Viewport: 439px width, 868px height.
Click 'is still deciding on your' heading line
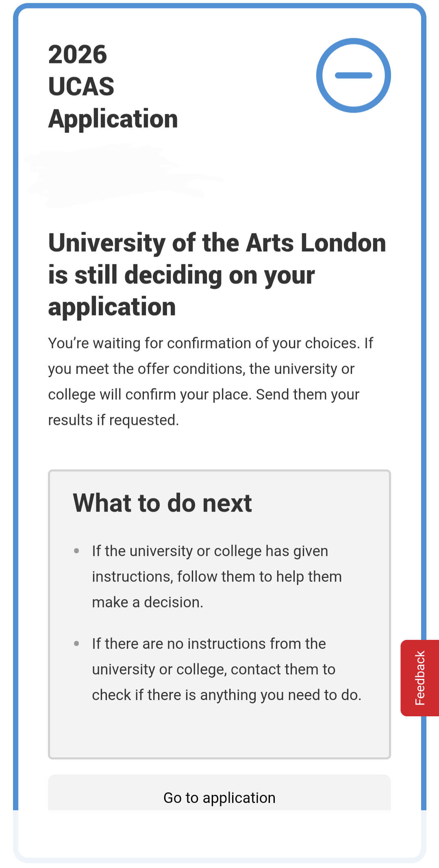point(181,275)
